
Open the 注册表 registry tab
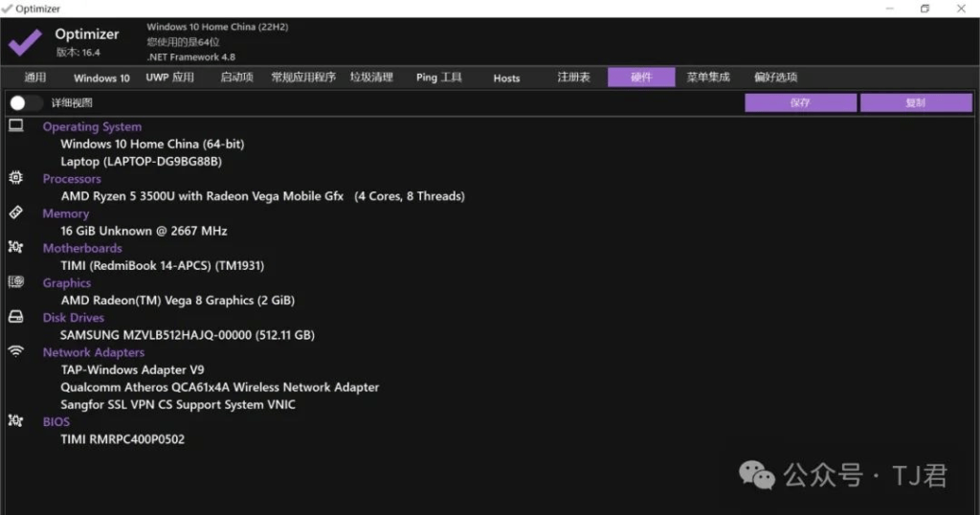click(x=573, y=78)
